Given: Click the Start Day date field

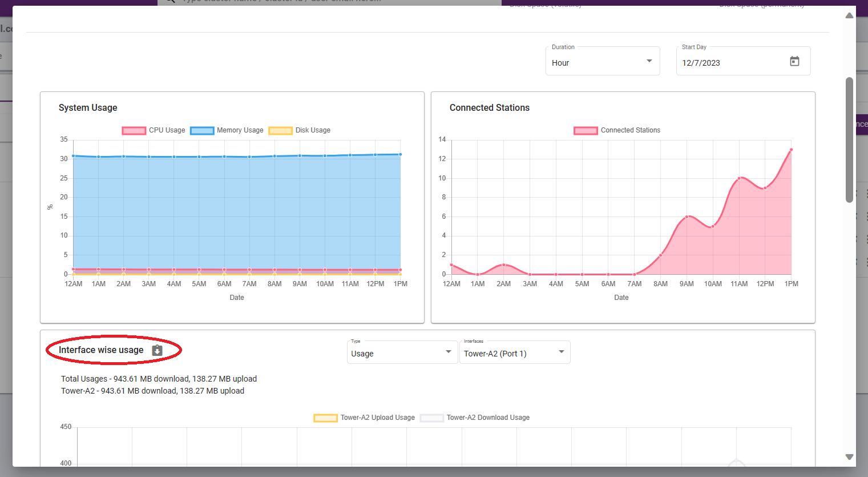Looking at the screenshot, I should [730, 63].
